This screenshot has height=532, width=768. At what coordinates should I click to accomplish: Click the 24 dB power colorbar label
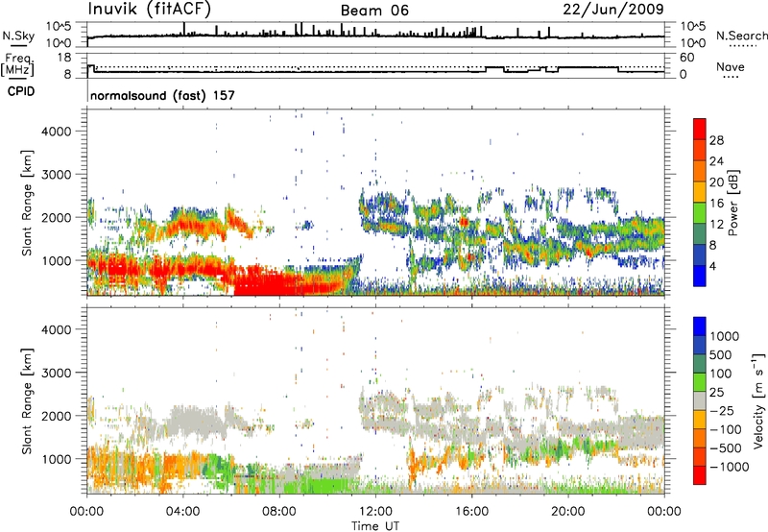click(x=716, y=161)
